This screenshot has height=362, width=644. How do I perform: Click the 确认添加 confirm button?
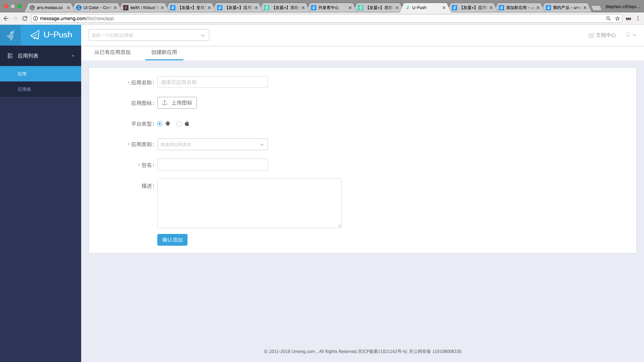pyautogui.click(x=172, y=240)
